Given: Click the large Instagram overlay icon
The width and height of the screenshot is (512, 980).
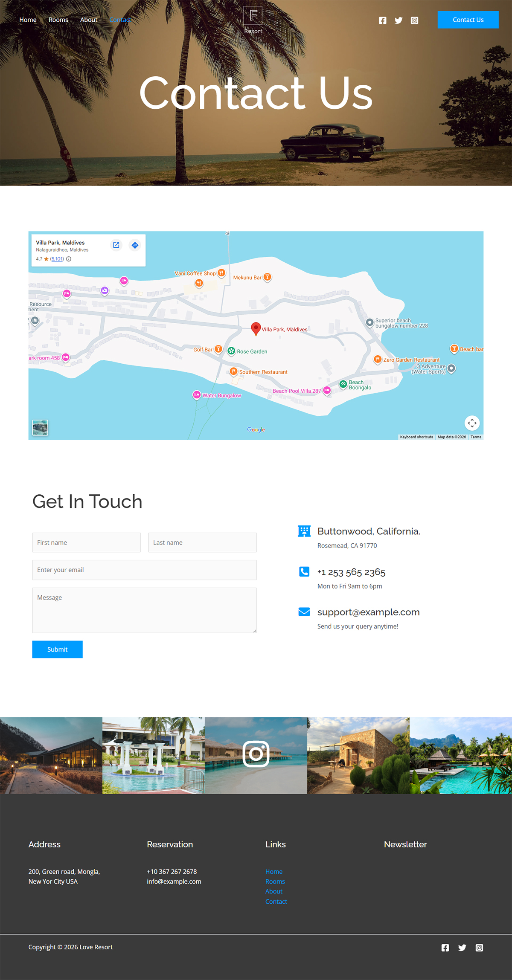Looking at the screenshot, I should [256, 754].
